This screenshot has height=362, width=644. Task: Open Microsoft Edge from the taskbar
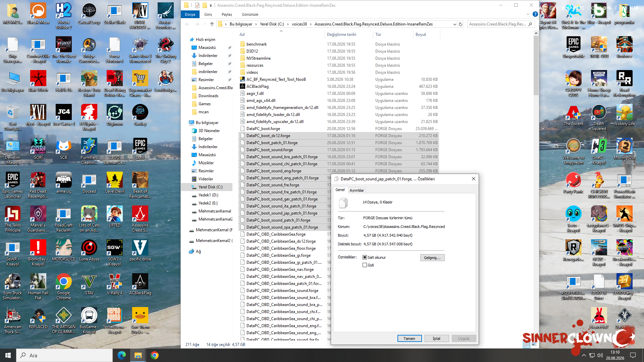pyautogui.click(x=121, y=355)
